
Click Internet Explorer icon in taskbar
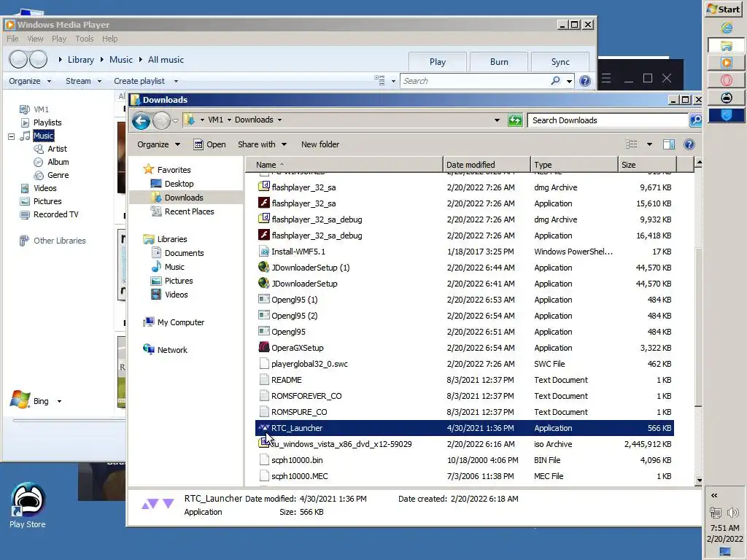[726, 28]
